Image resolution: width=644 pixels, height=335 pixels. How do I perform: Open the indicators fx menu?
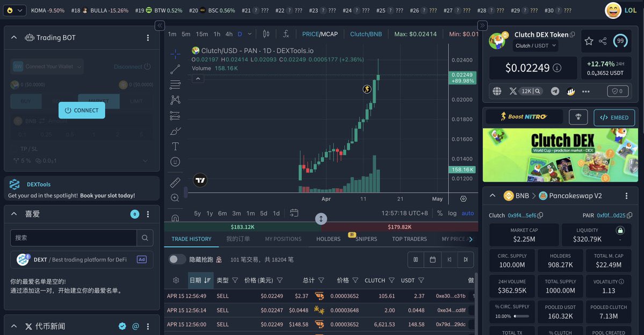(x=286, y=34)
